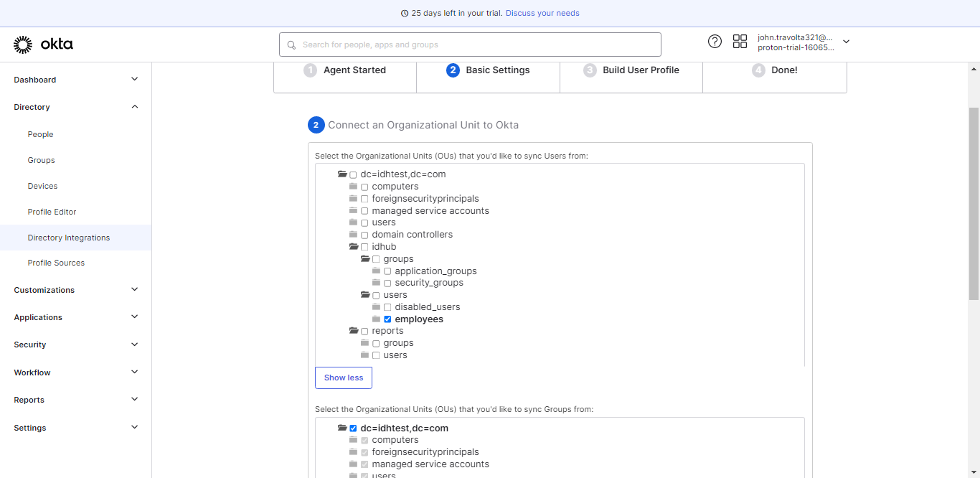Expand the Dashboard sidebar section
This screenshot has height=478, width=980.
coord(134,80)
